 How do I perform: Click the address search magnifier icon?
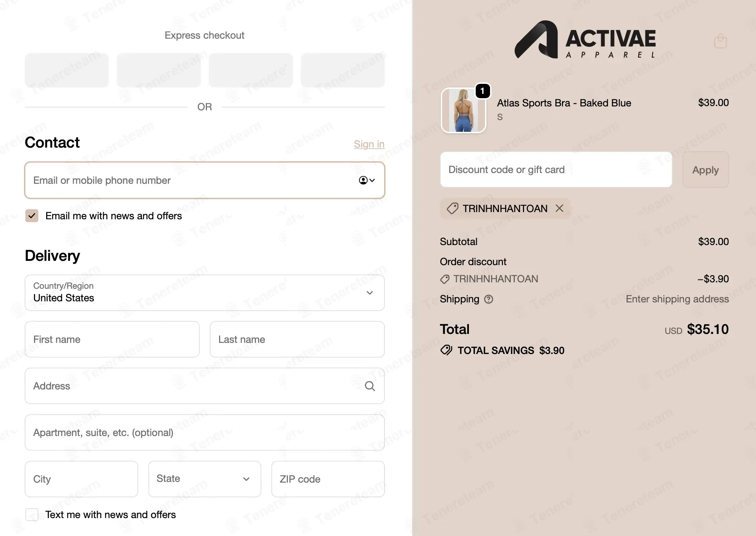click(370, 386)
